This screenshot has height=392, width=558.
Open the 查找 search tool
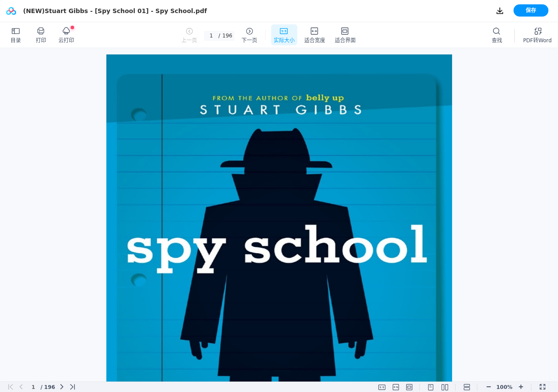click(x=497, y=35)
